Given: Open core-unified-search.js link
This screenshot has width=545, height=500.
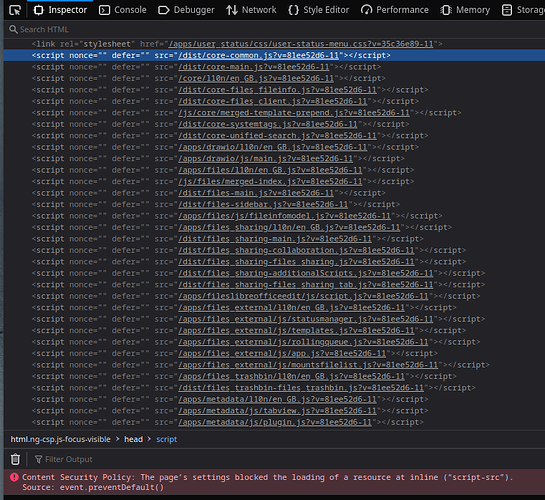Looking at the screenshot, I should pyautogui.click(x=277, y=136).
